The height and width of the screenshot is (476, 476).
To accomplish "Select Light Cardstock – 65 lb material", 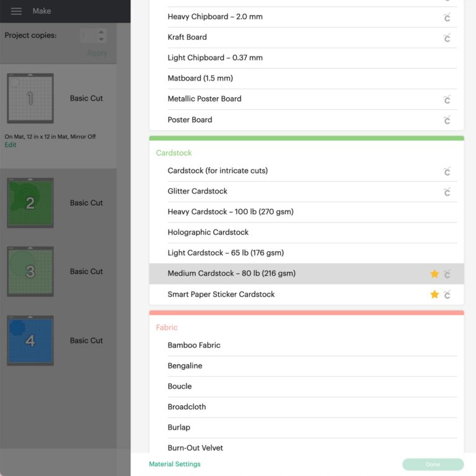I will [226, 253].
